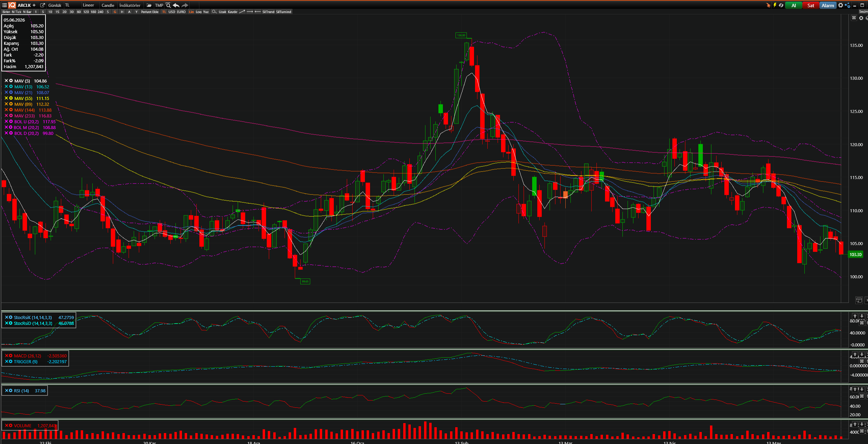
Task: Enable Log scale
Action: click(x=199, y=12)
